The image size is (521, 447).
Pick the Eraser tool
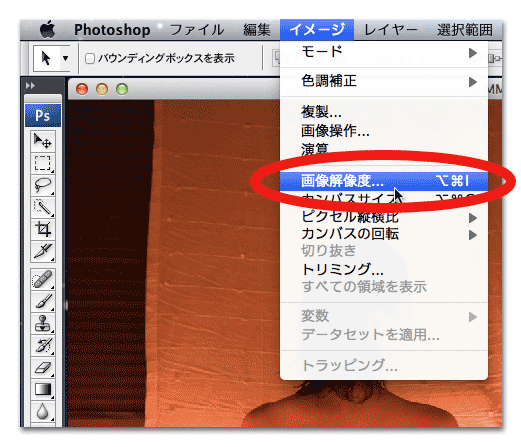pos(43,368)
